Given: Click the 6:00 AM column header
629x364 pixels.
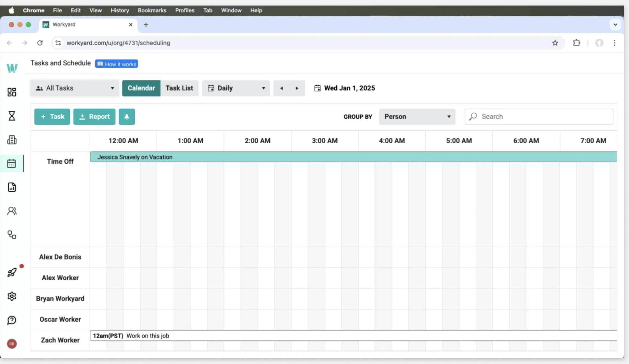Looking at the screenshot, I should click(x=526, y=141).
